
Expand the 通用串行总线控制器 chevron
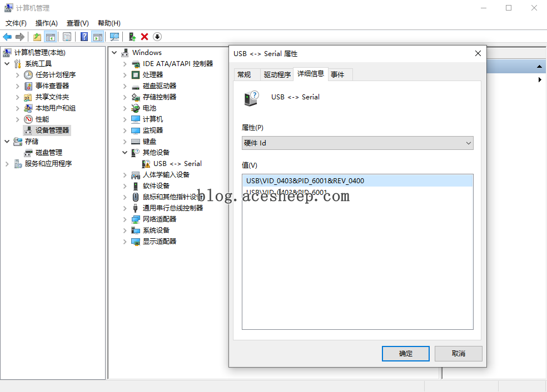point(125,208)
